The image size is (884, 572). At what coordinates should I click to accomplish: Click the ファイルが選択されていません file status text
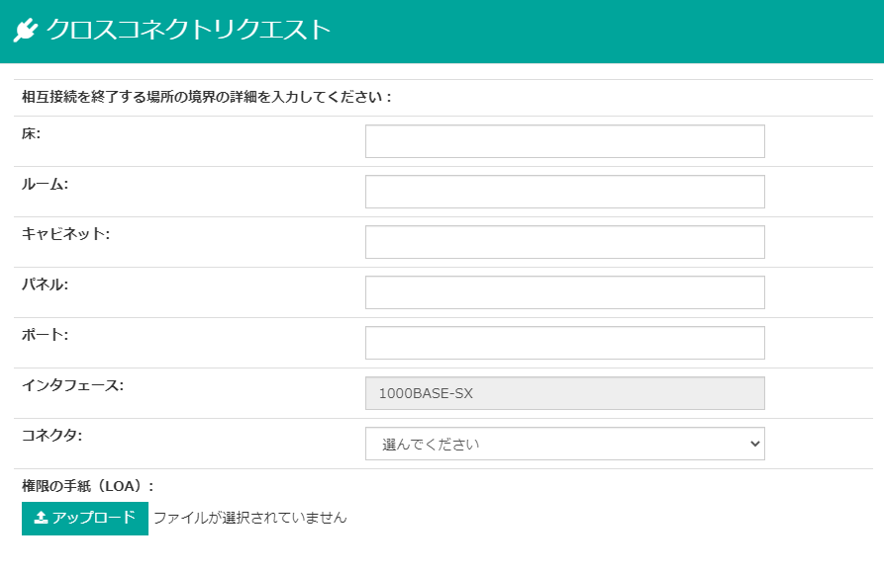click(250, 518)
